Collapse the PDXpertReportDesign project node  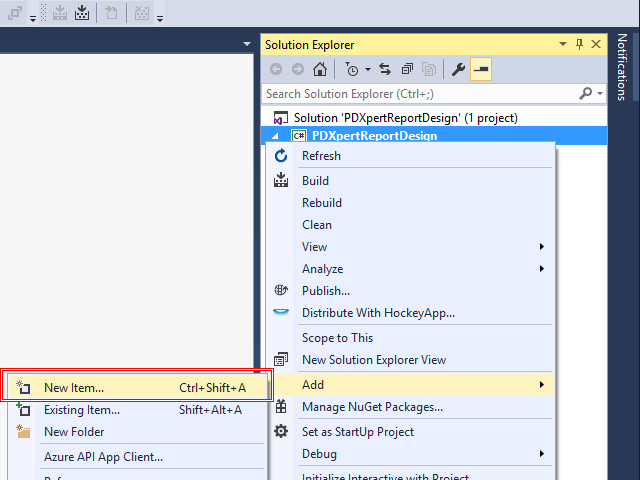(x=275, y=136)
